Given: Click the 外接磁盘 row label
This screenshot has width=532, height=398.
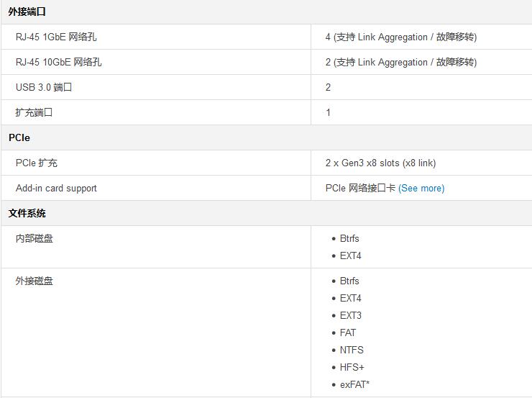Looking at the screenshot, I should (34, 281).
